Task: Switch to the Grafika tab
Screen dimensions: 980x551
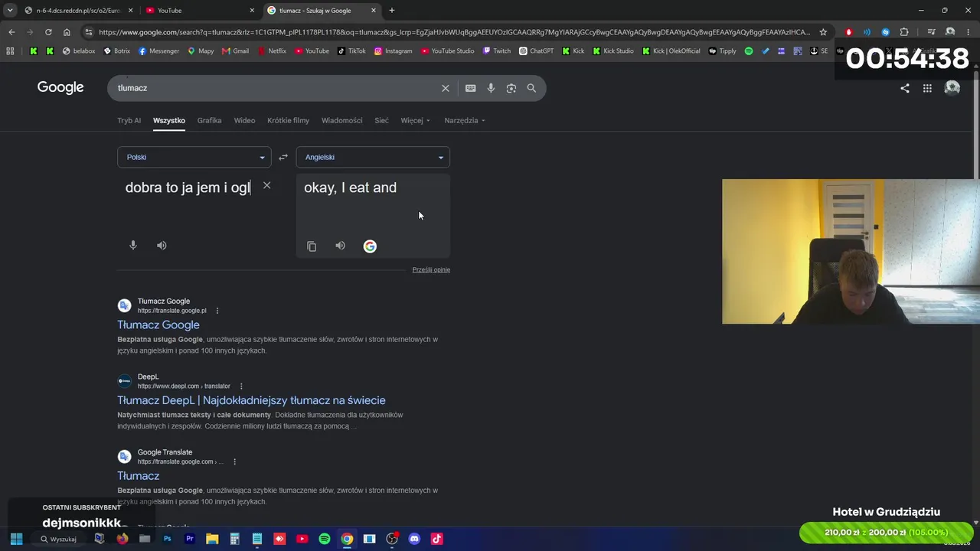Action: pyautogui.click(x=209, y=120)
